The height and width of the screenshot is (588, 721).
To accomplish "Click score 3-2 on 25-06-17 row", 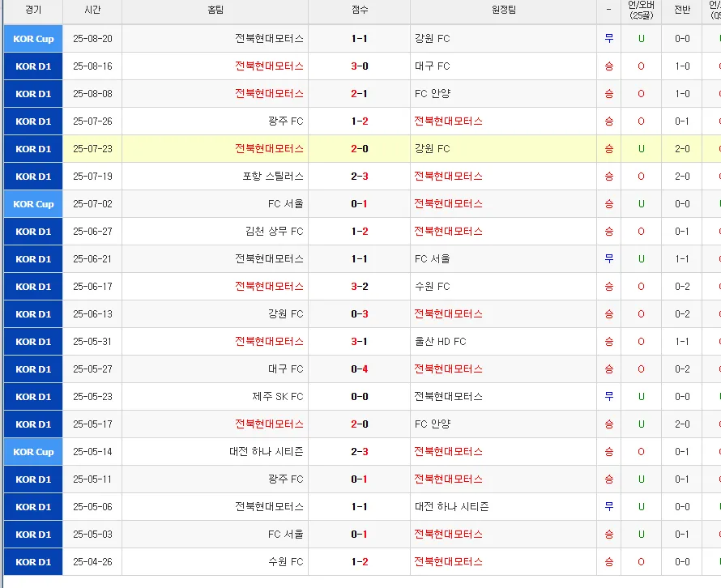I will pyautogui.click(x=360, y=287).
